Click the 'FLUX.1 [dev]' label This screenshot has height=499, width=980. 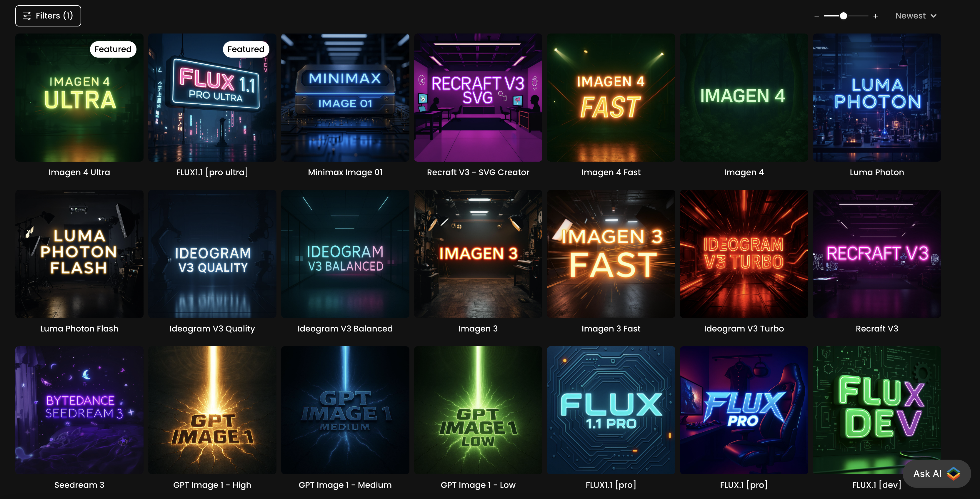(x=877, y=485)
